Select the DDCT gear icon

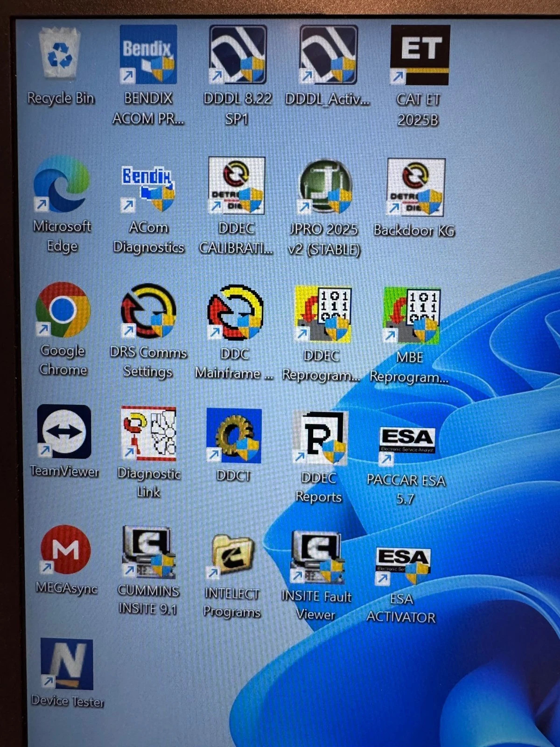coord(234,436)
